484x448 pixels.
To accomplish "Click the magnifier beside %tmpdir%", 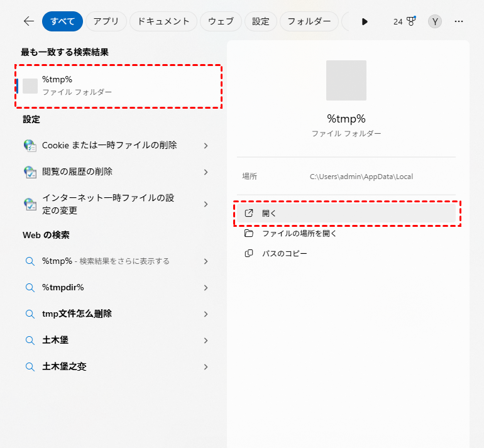I will click(30, 288).
